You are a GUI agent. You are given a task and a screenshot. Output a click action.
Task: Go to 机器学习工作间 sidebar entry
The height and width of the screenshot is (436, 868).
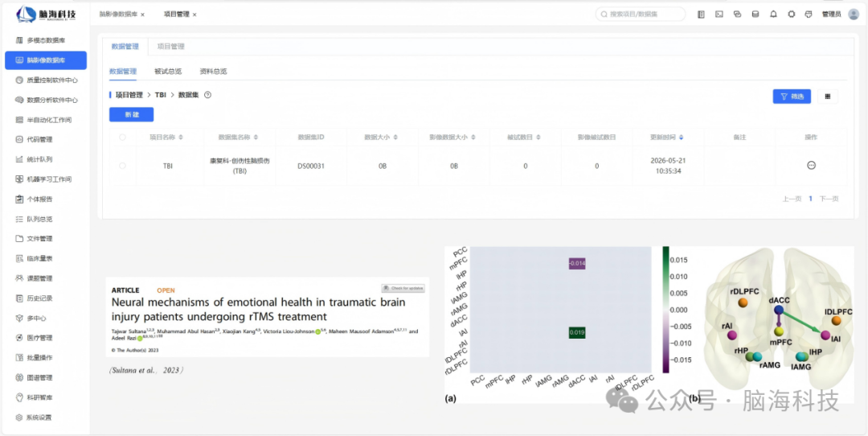45,179
